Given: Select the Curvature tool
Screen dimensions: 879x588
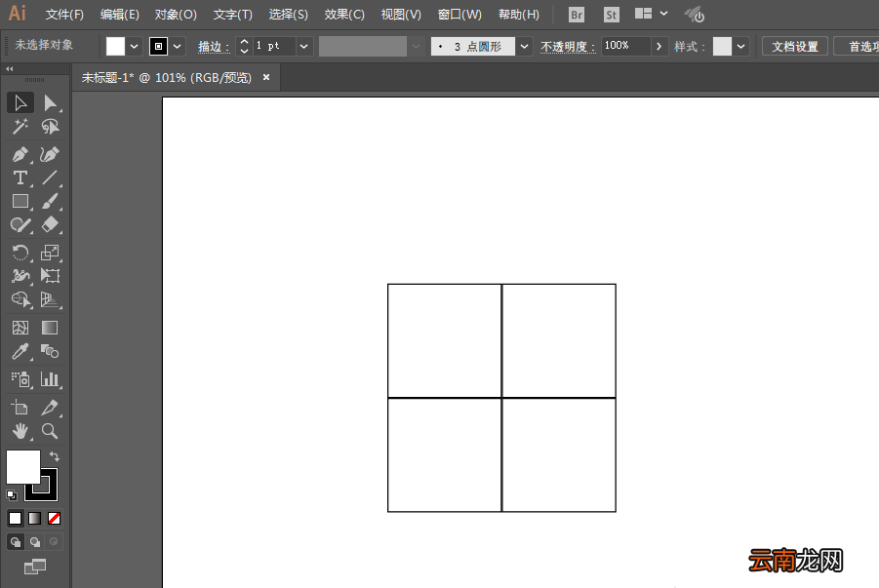Looking at the screenshot, I should 50,154.
